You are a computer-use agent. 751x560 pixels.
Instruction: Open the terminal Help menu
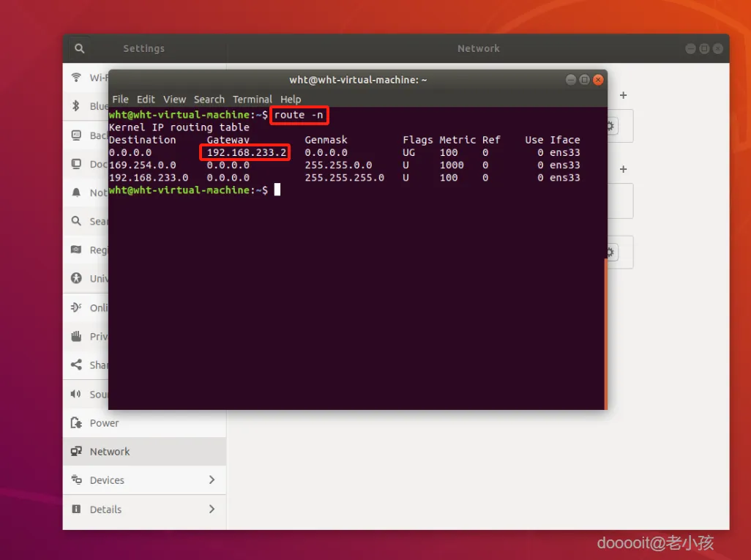tap(291, 99)
